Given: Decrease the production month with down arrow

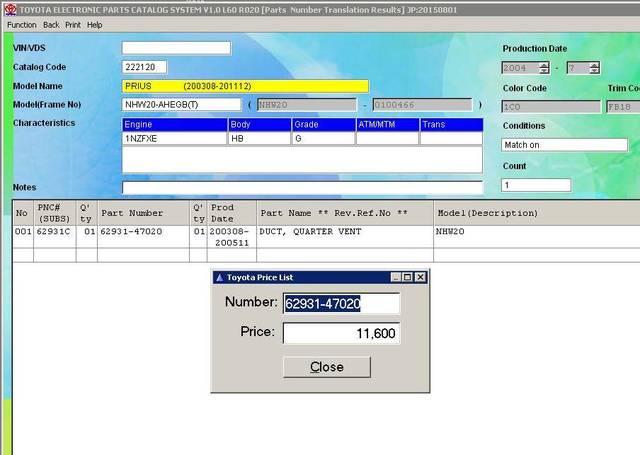Looking at the screenshot, I should pyautogui.click(x=595, y=71).
